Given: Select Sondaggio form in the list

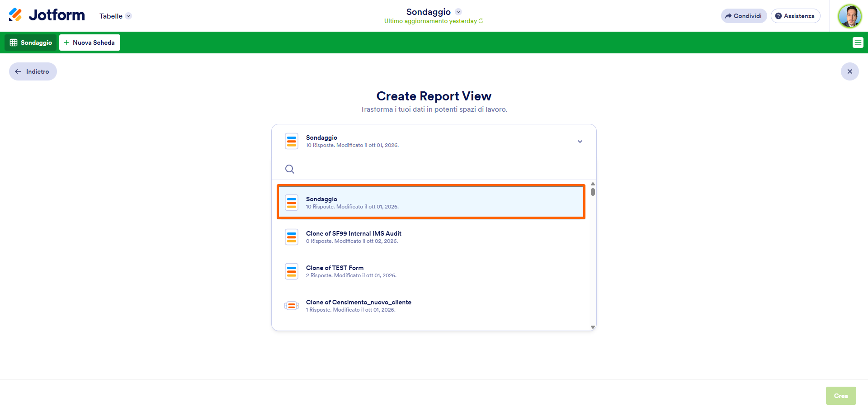Looking at the screenshot, I should tap(431, 202).
